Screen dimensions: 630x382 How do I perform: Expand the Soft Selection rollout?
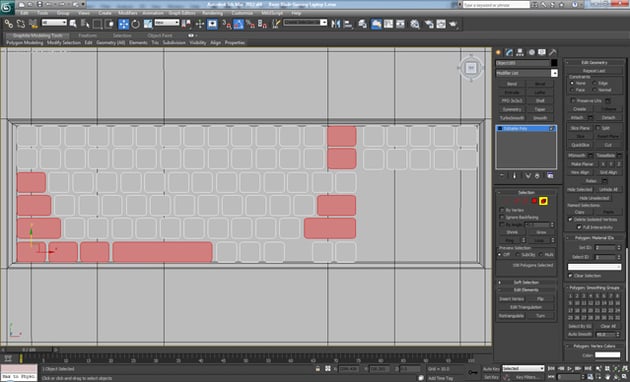point(526,282)
